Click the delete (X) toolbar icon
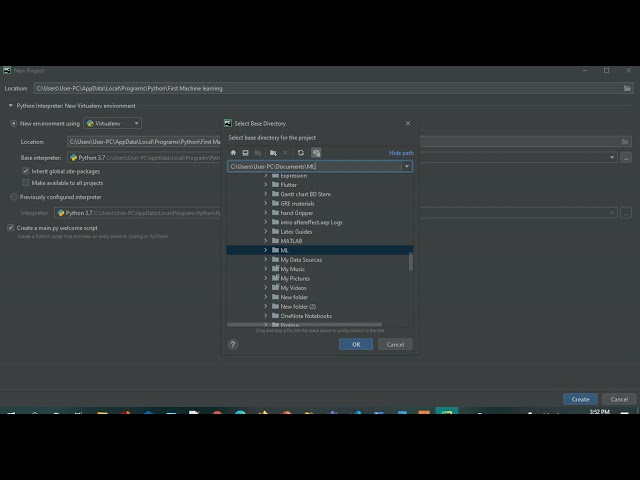 click(285, 153)
